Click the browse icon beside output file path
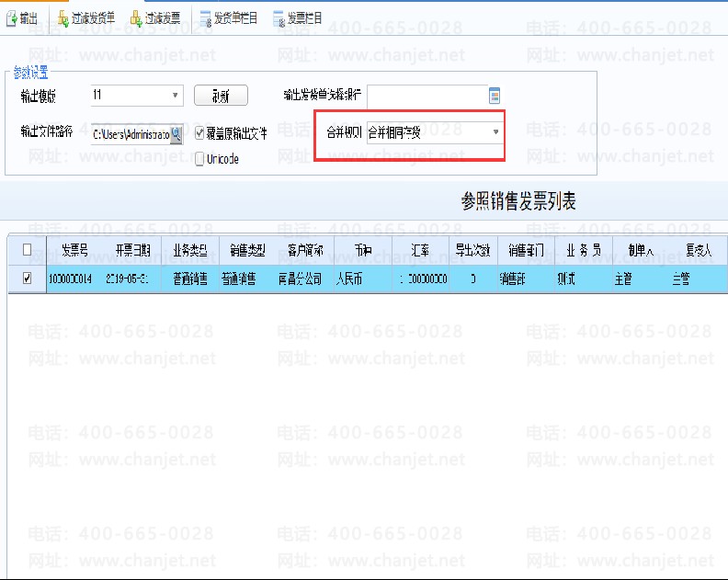728x580 pixels. (x=176, y=134)
